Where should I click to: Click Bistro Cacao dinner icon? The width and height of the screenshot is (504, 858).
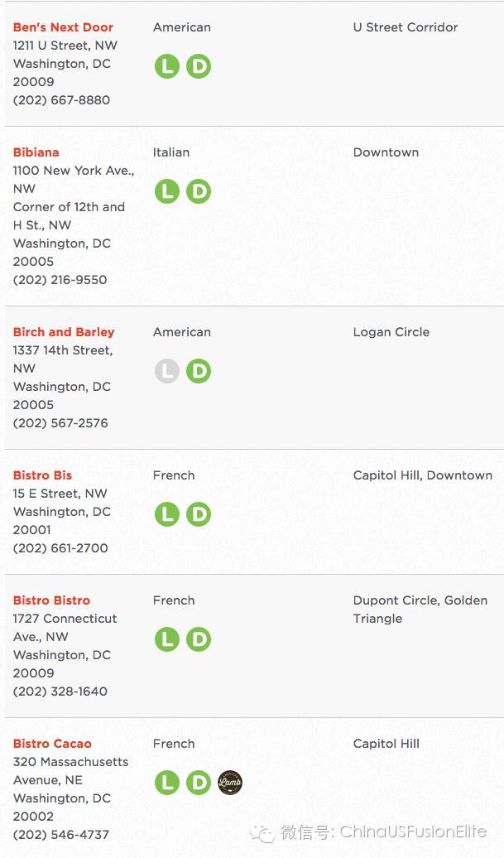[199, 783]
